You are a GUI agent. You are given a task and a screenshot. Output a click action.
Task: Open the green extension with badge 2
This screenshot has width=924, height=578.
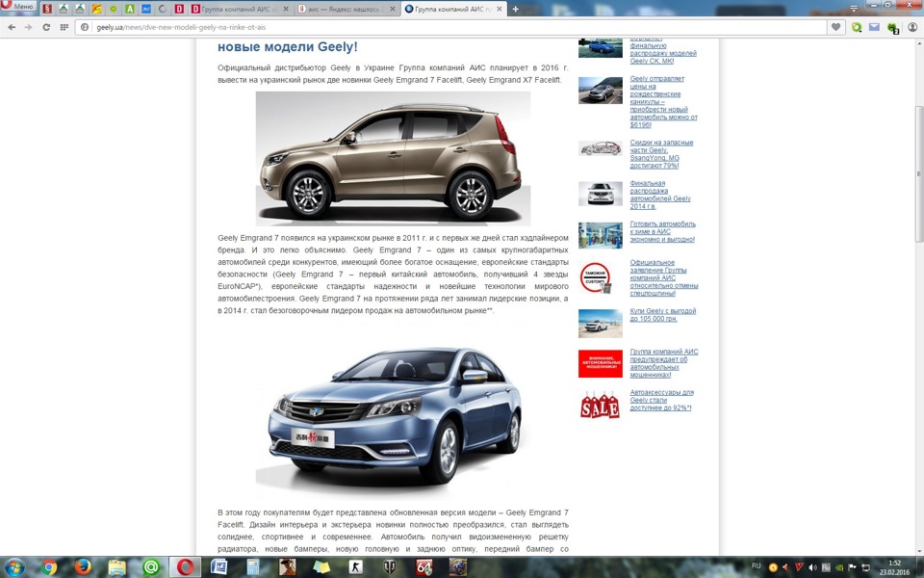[893, 28]
